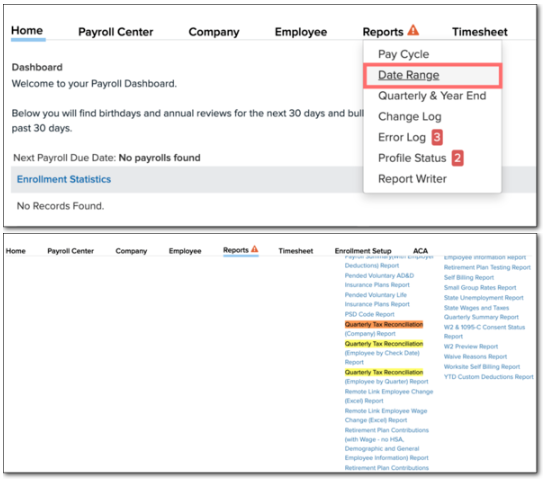Viewport: 544px width, 481px height.
Task: Open the State Unemployment Report link
Action: pos(483,297)
